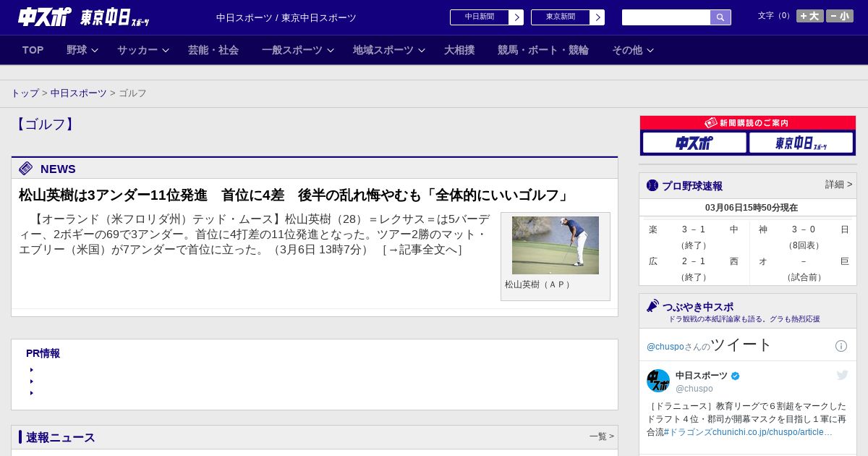Open 芸能・社会 section

(213, 50)
